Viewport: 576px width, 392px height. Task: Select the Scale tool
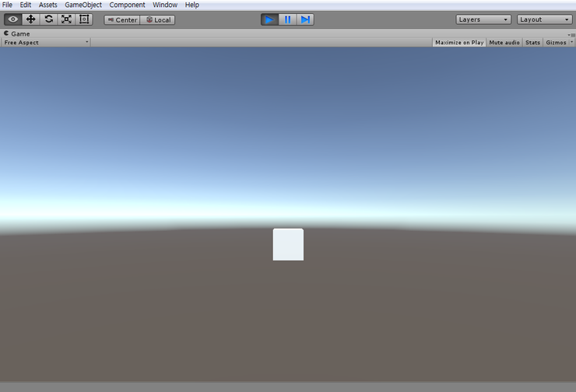[66, 19]
